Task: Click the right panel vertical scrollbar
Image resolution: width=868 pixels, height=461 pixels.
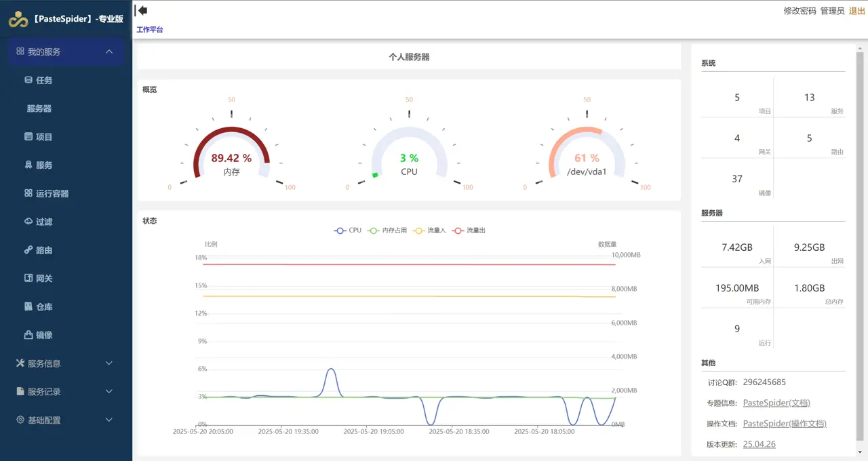Action: click(x=860, y=247)
